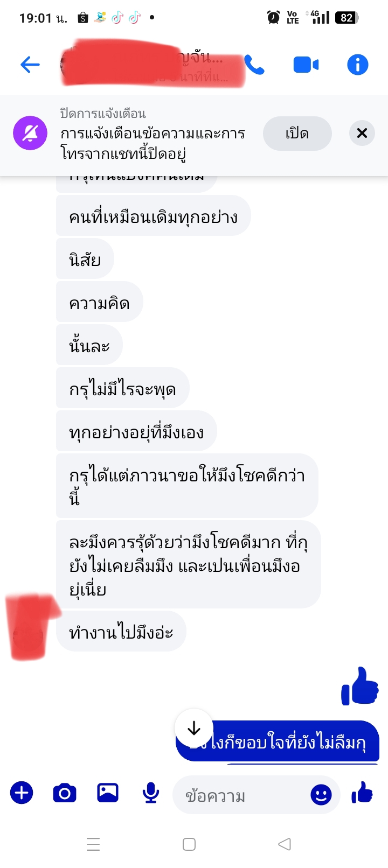This screenshot has width=388, height=868.
Task: Open more attachments with plus icon
Action: tap(22, 793)
